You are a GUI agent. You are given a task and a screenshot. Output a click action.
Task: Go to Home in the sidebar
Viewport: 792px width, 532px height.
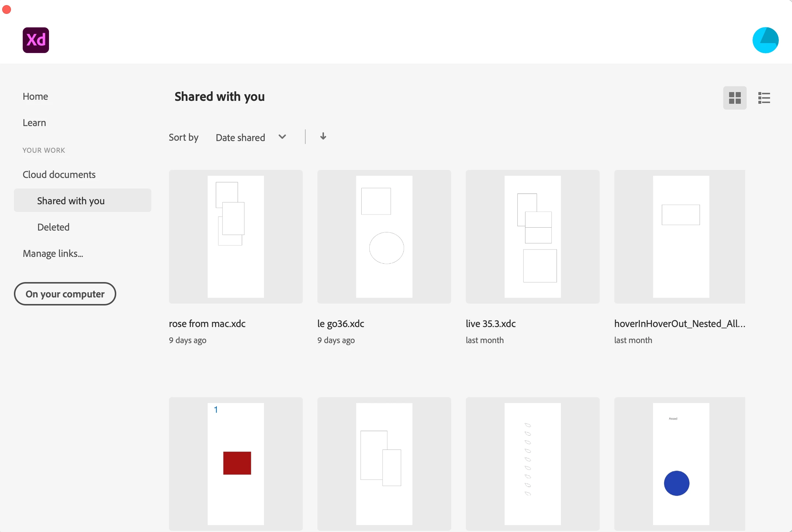click(x=35, y=96)
